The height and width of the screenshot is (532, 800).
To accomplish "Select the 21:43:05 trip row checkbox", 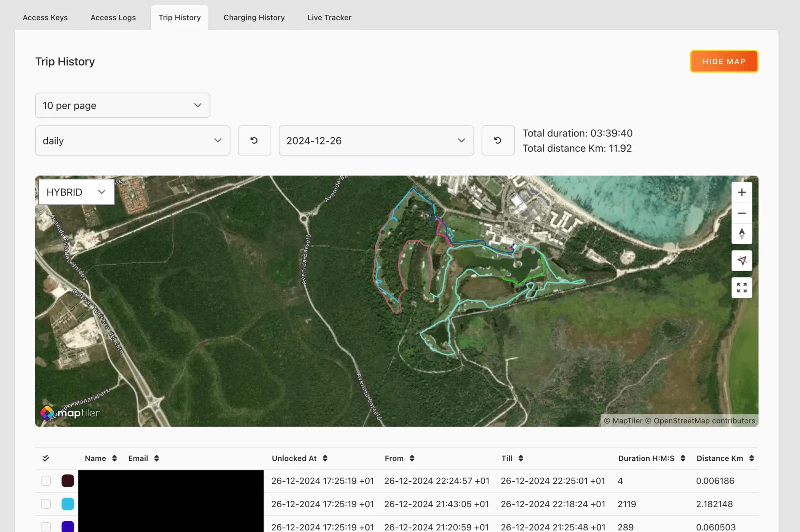I will pyautogui.click(x=46, y=504).
